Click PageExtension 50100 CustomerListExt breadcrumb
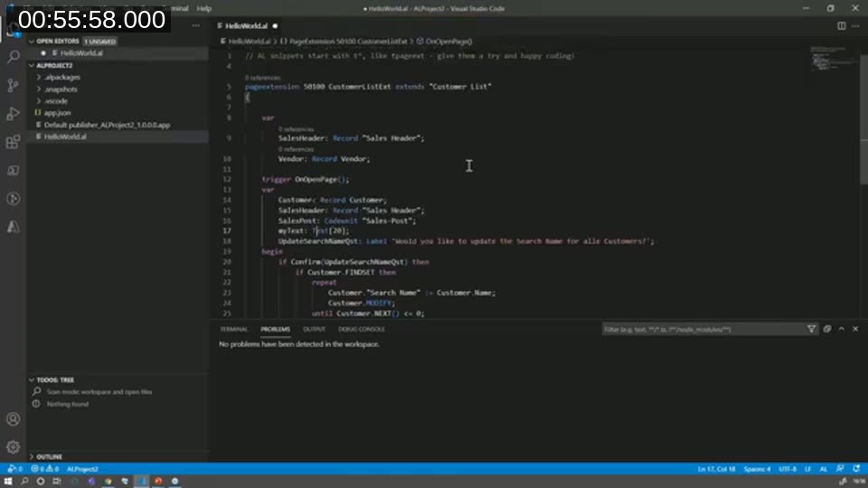This screenshot has height=488, width=868. pos(348,41)
